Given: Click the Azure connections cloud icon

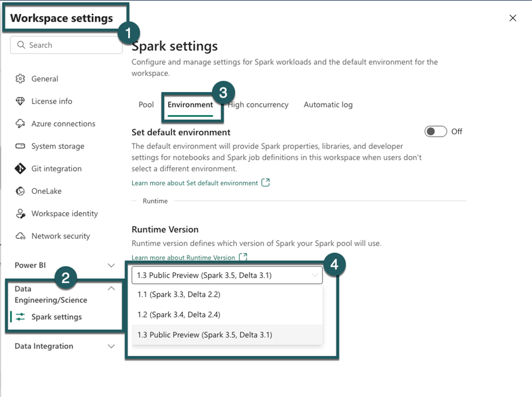Looking at the screenshot, I should (20, 123).
